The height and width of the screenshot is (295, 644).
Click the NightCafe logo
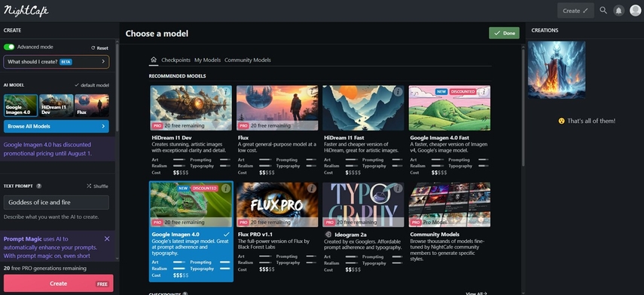pyautogui.click(x=26, y=11)
